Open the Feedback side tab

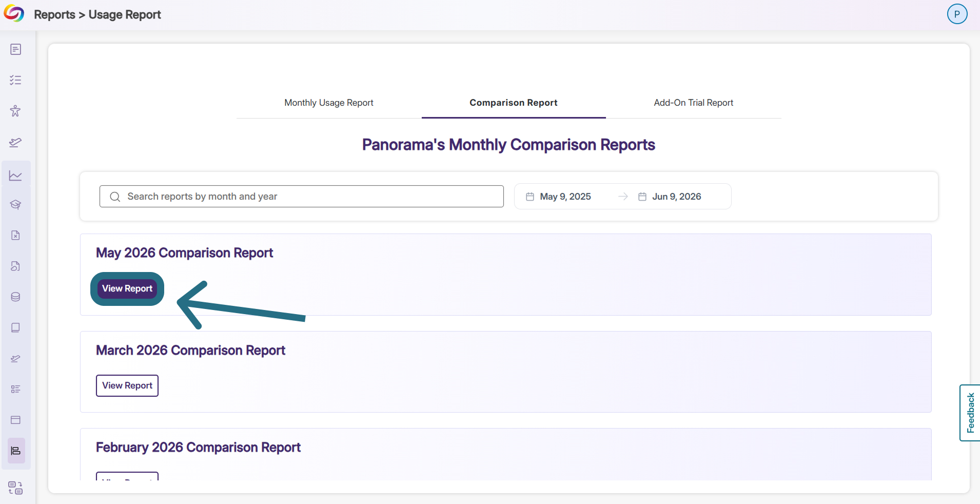(970, 413)
